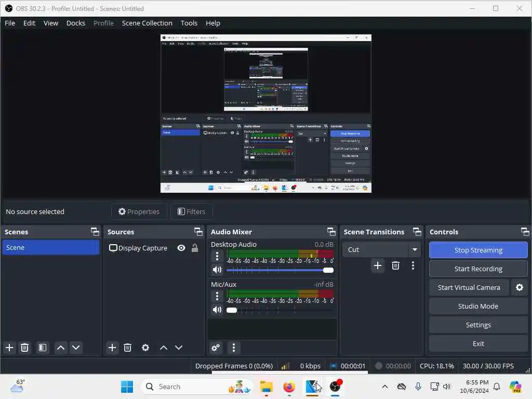532x399 pixels.
Task: Click Stop Streaming button
Action: click(478, 250)
